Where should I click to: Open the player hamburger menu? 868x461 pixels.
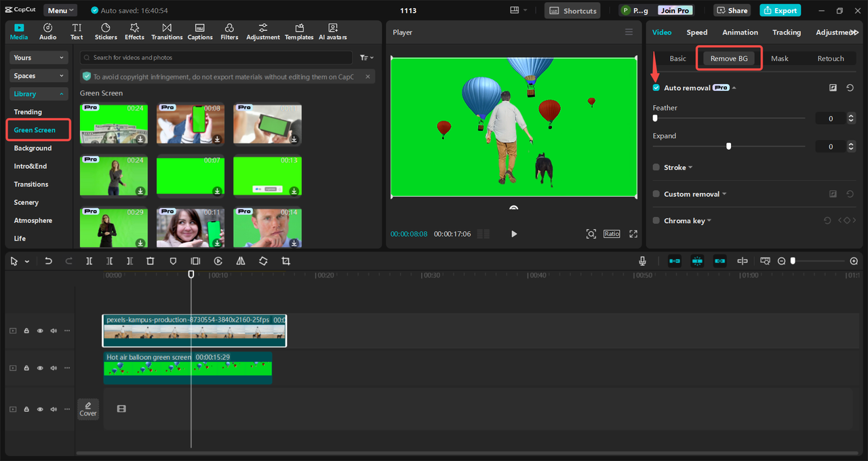pyautogui.click(x=629, y=32)
